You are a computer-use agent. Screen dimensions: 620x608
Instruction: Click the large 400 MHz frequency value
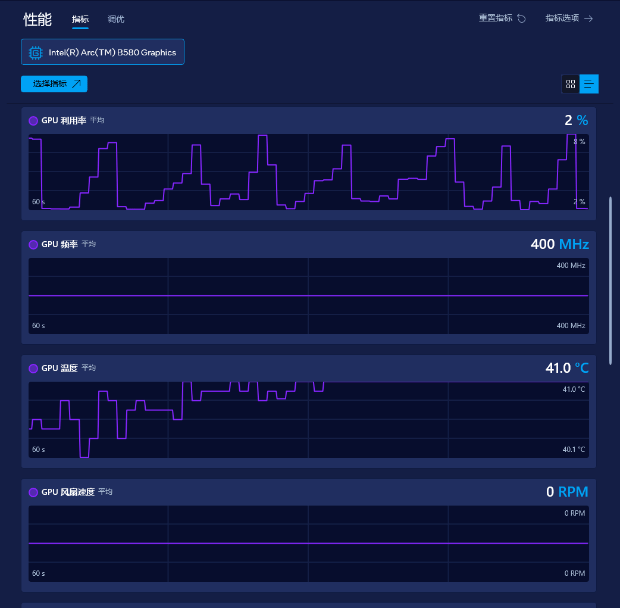pos(560,244)
